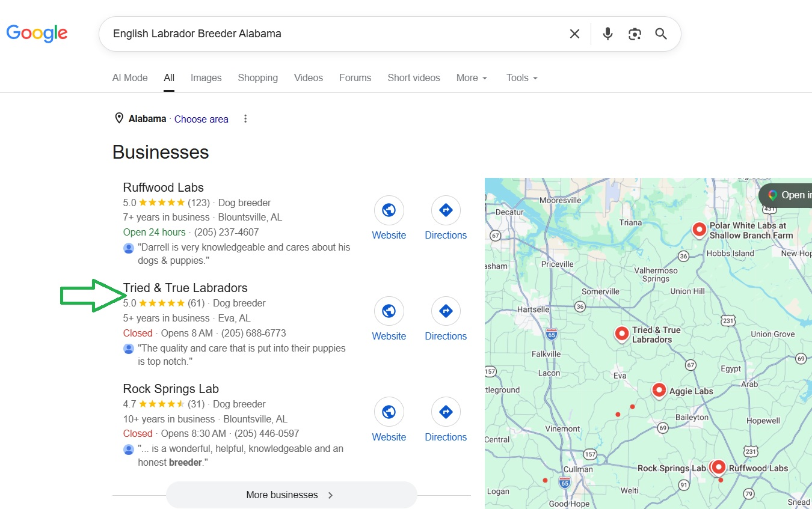812x509 pixels.
Task: Open Ruffwood Labs website globe icon
Action: [x=389, y=210]
